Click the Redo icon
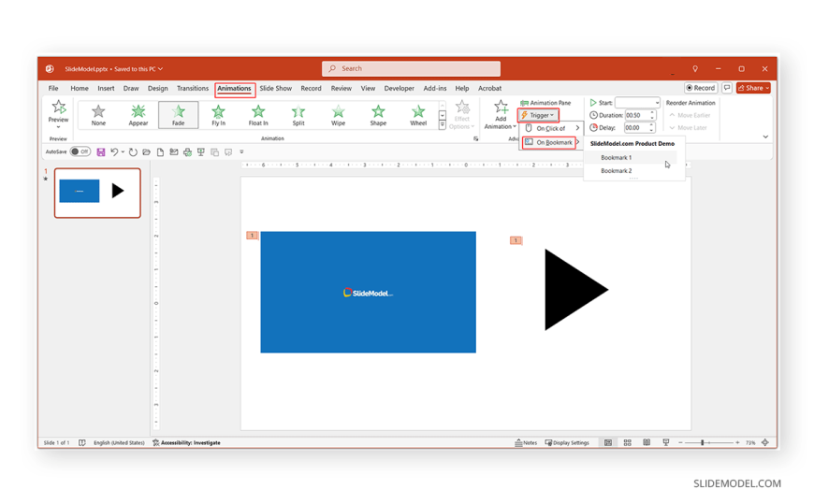 point(133,152)
